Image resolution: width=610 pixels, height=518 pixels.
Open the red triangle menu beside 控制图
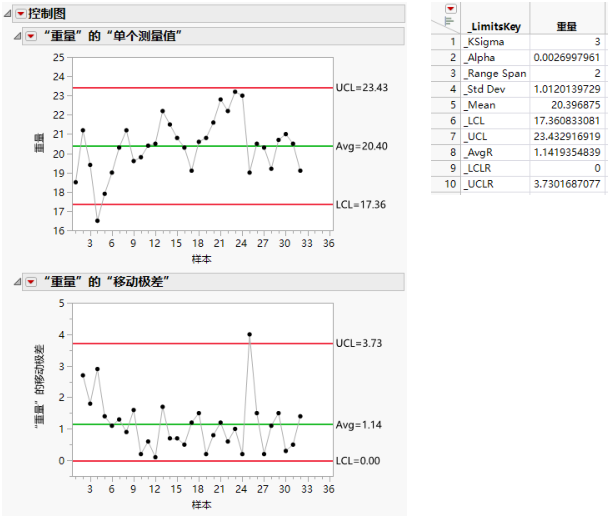click(21, 14)
